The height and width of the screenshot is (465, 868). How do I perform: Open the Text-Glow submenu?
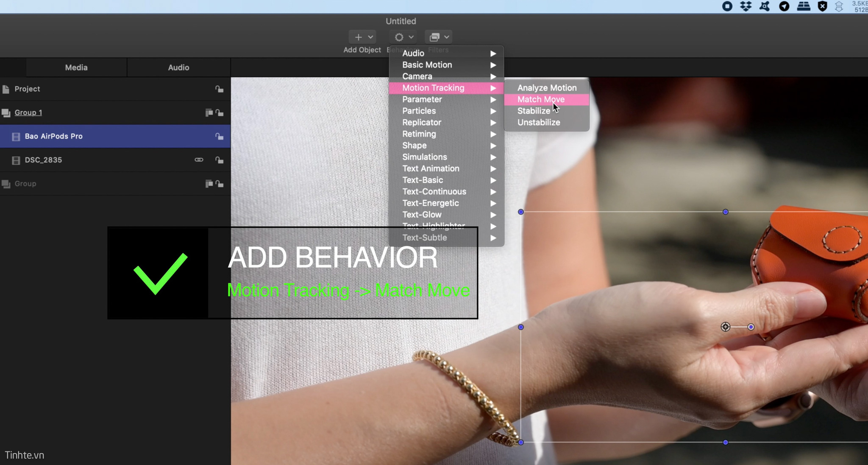pos(446,214)
